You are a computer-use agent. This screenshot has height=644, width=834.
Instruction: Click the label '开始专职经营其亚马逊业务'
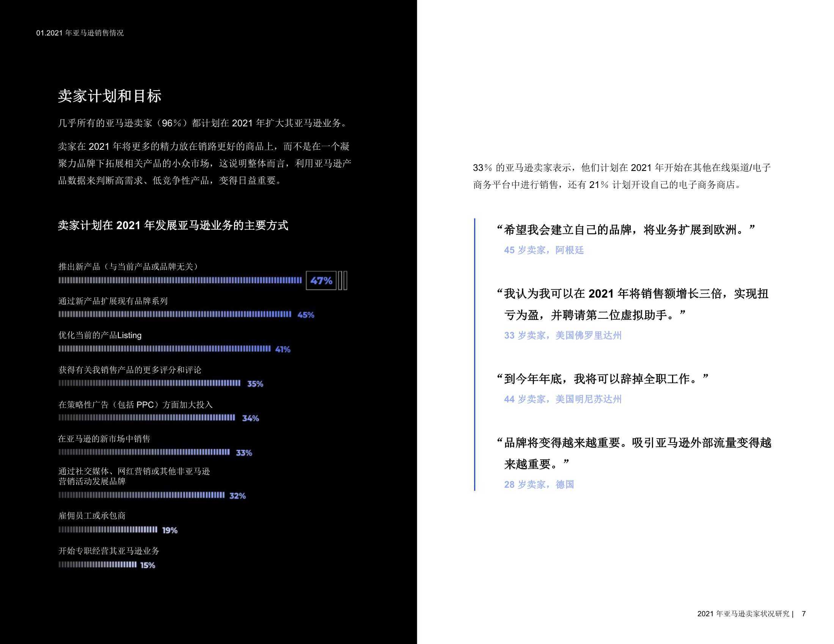pyautogui.click(x=109, y=551)
